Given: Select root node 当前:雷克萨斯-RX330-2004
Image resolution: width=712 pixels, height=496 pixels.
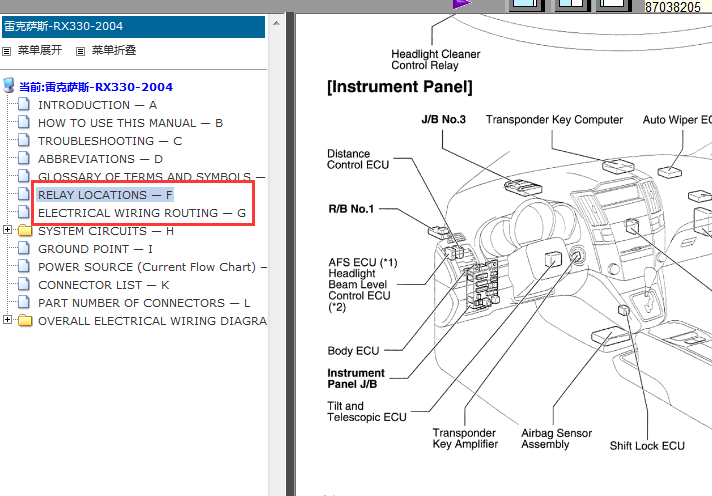Looking at the screenshot, I should (96, 87).
